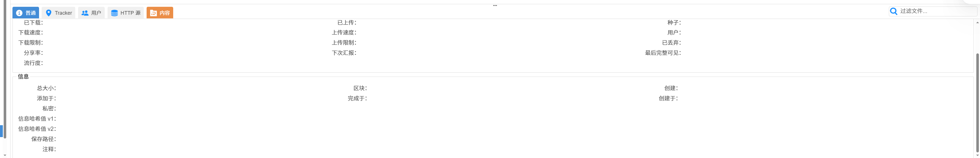Image resolution: width=980 pixels, height=158 pixels.
Task: Click the 信息 section heading
Action: (x=23, y=76)
